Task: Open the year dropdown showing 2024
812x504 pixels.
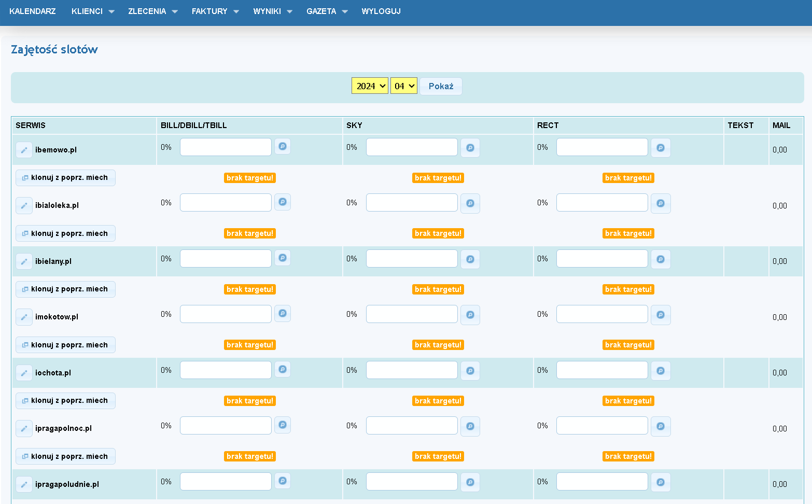Action: click(x=370, y=86)
